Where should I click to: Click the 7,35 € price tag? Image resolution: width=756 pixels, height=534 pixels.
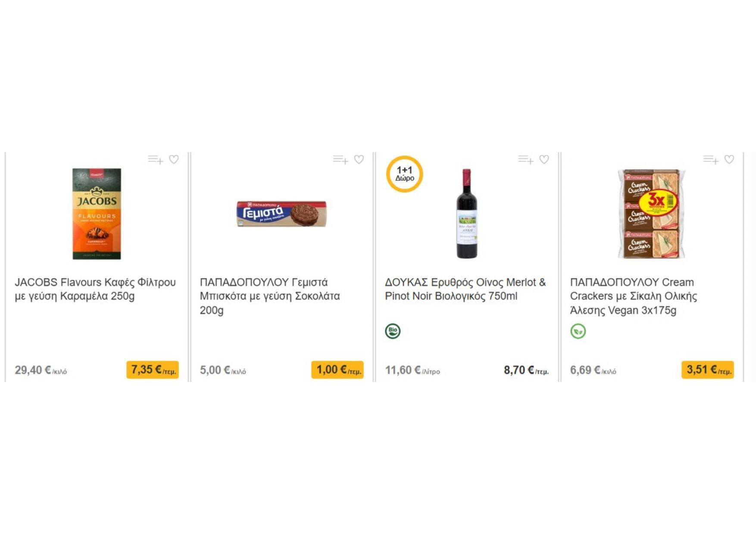click(153, 370)
